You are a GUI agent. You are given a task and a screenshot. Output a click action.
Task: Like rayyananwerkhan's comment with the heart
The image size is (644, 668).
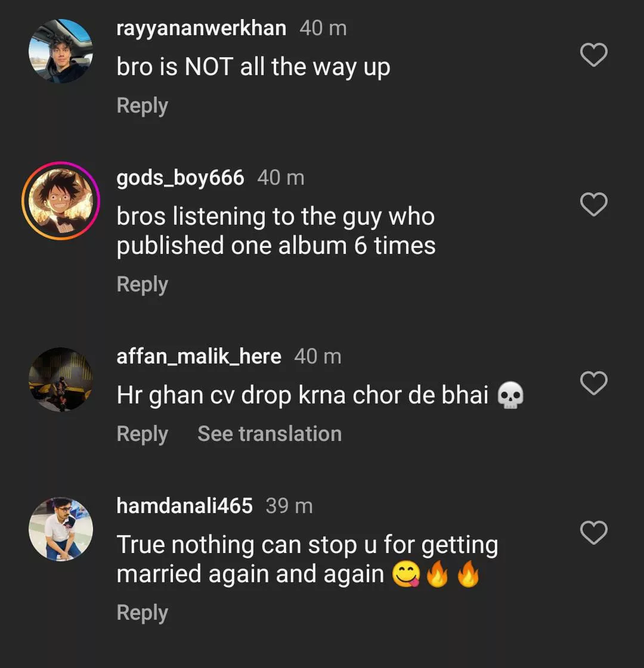pyautogui.click(x=593, y=55)
